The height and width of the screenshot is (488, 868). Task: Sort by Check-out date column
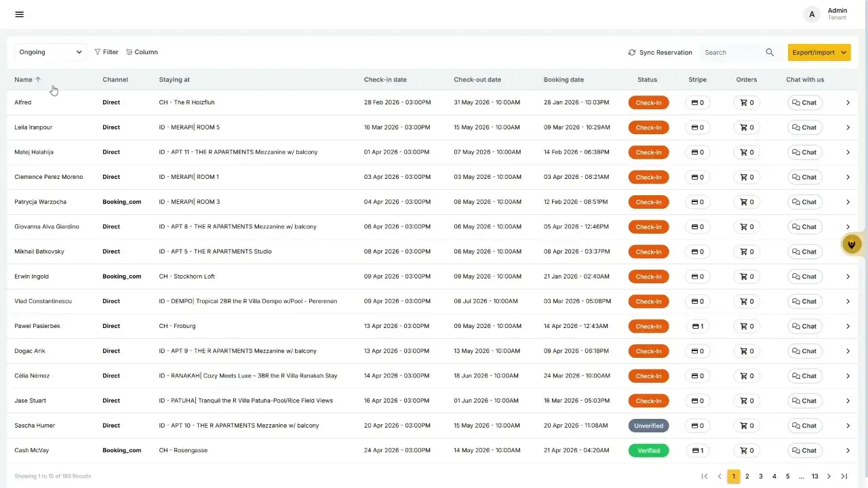477,80
